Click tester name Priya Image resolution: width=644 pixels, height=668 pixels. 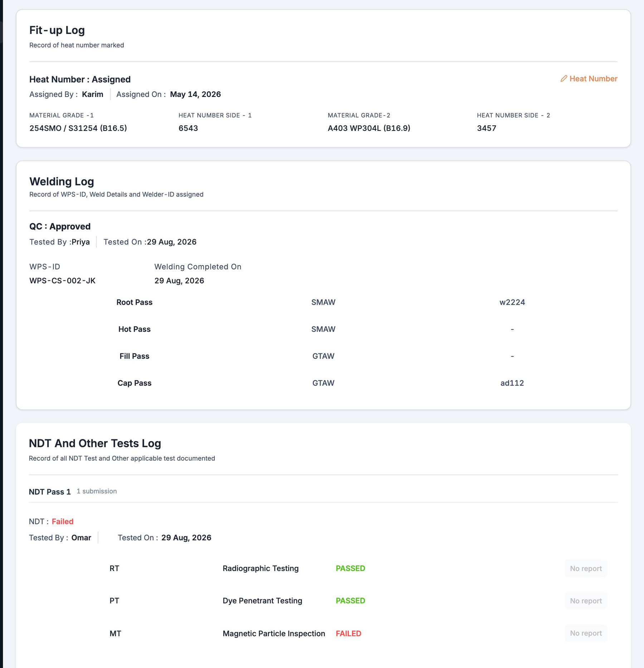(81, 242)
